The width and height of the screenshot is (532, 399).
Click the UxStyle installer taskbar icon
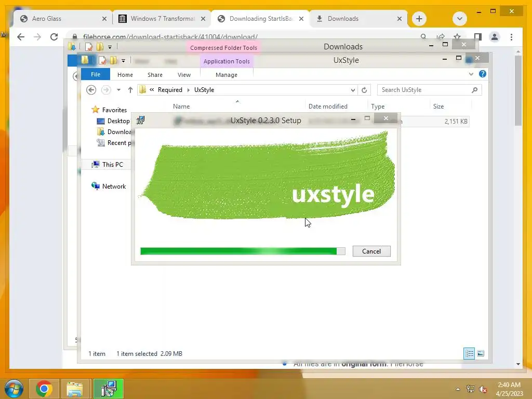pyautogui.click(x=109, y=389)
